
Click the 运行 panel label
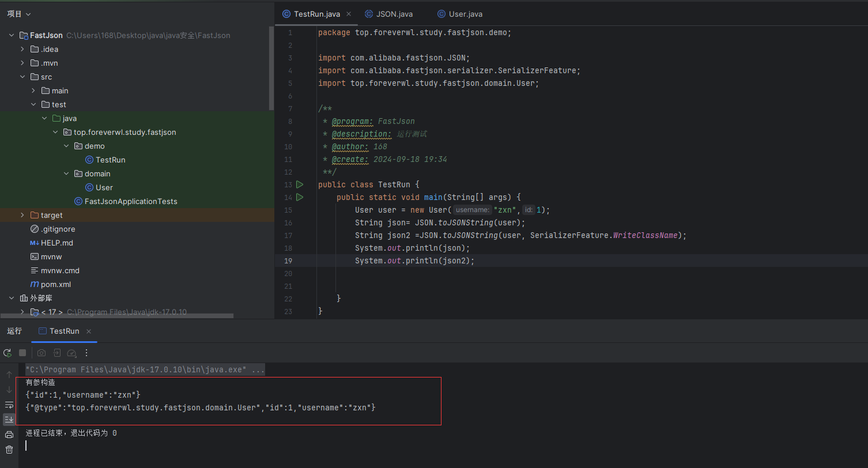click(x=14, y=331)
